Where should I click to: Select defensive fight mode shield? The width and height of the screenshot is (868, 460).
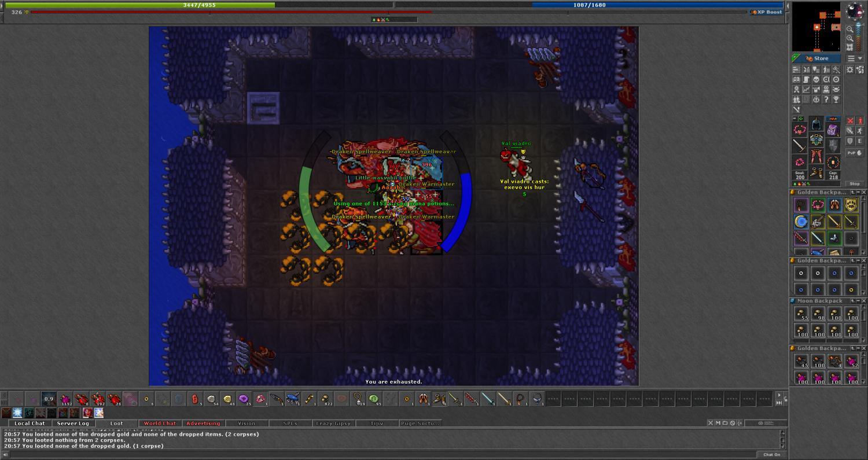click(x=850, y=141)
